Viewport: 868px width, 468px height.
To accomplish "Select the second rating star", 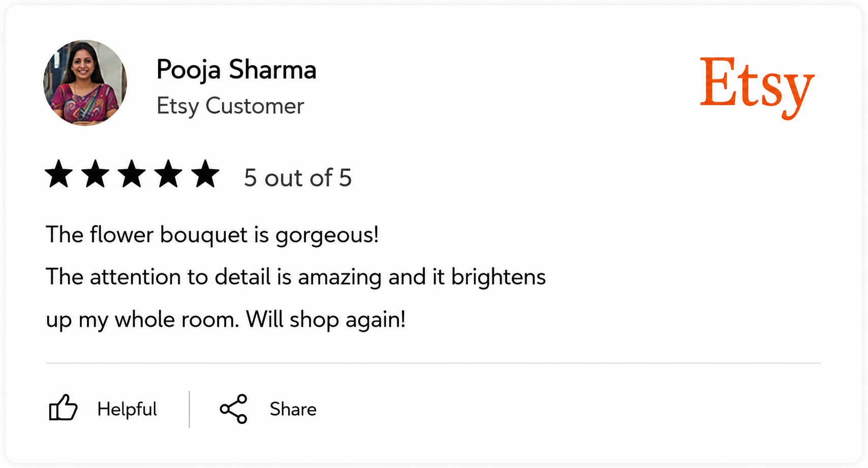I will tap(96, 174).
